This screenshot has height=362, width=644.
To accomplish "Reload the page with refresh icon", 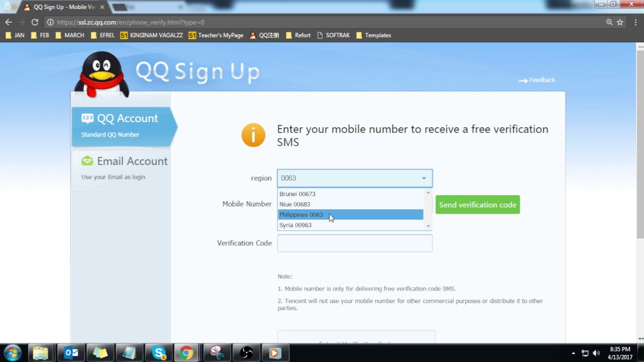I will [35, 22].
